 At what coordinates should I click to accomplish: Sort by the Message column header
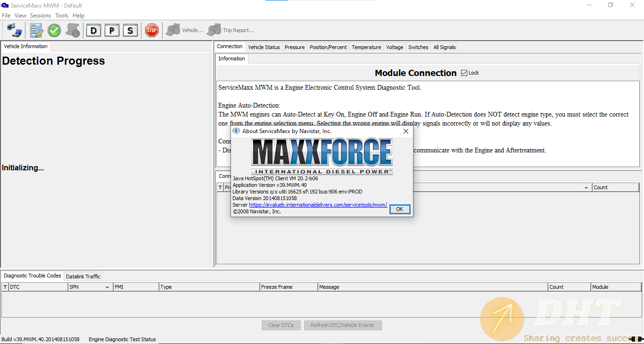pyautogui.click(x=433, y=287)
